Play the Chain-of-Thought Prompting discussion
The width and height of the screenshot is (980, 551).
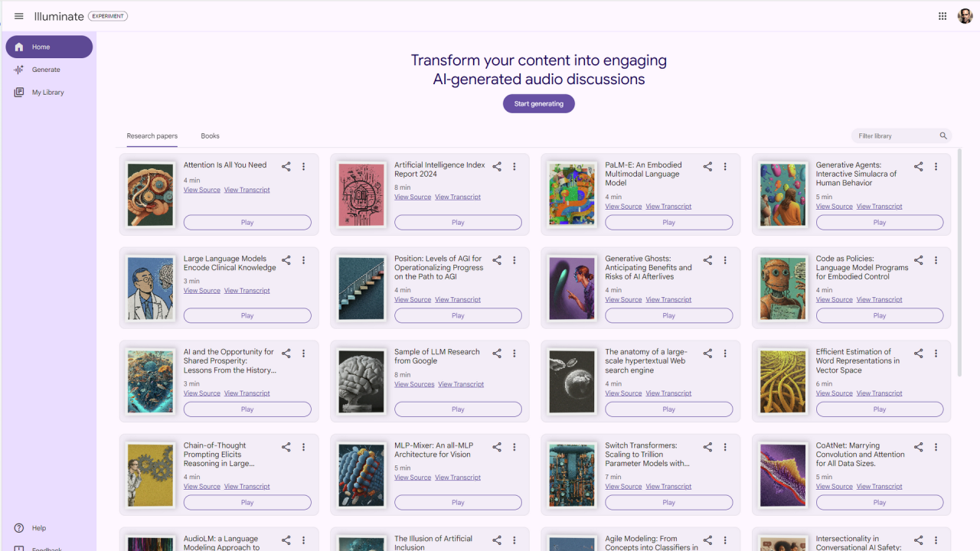(247, 503)
